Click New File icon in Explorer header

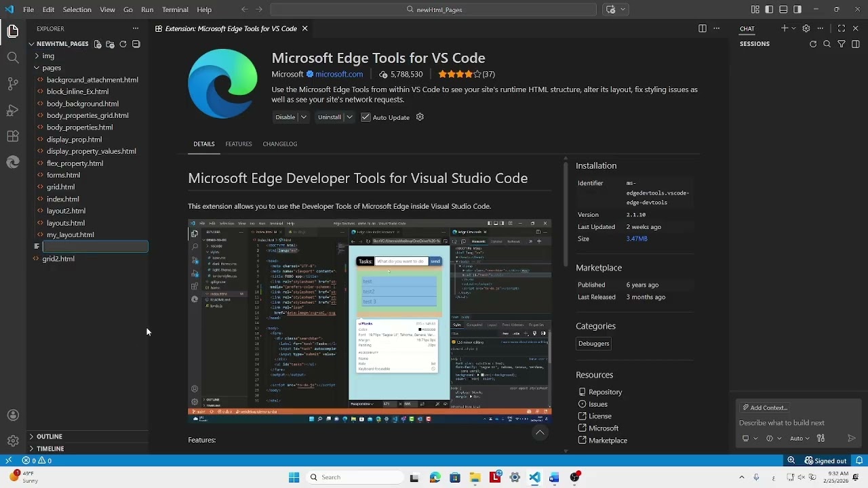click(x=98, y=44)
